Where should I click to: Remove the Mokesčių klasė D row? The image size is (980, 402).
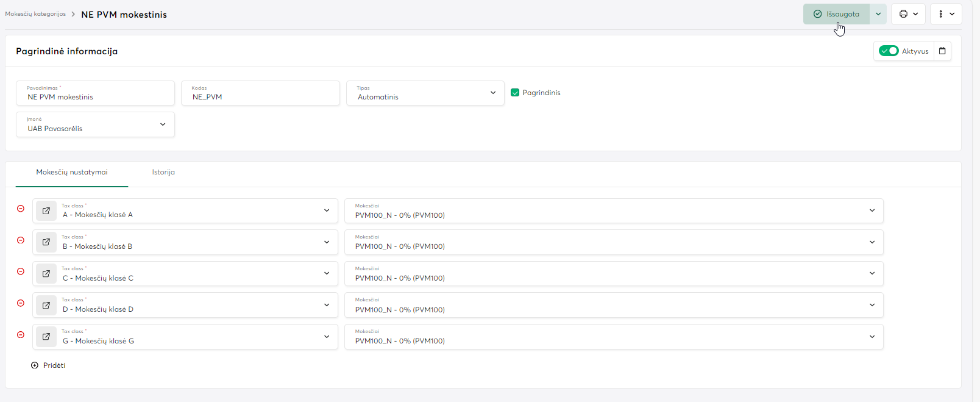[x=21, y=303]
